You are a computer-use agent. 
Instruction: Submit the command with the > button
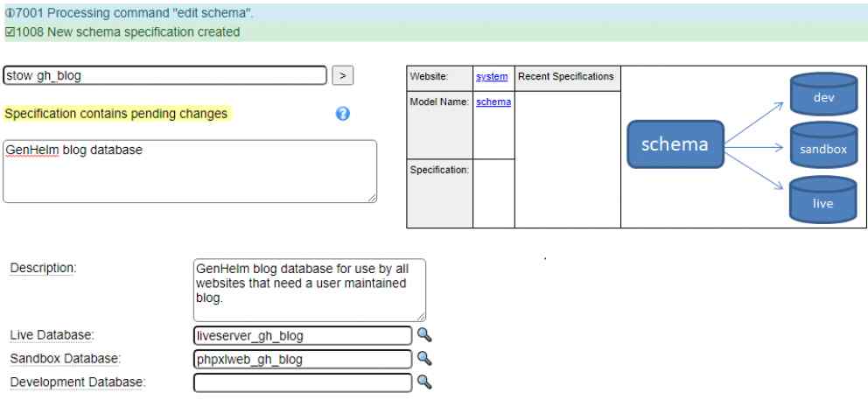tap(343, 75)
